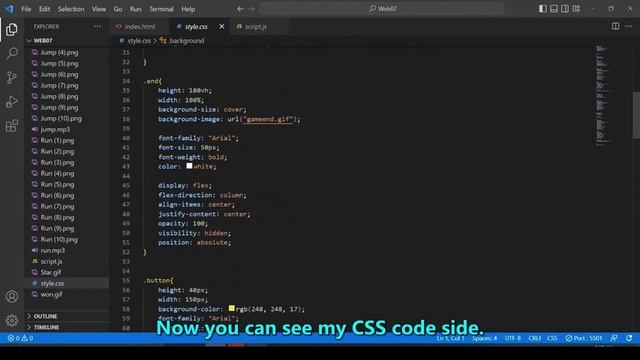Screen dimensions: 640x360
Task: Click the Web07 command center search box
Action: (x=382, y=9)
